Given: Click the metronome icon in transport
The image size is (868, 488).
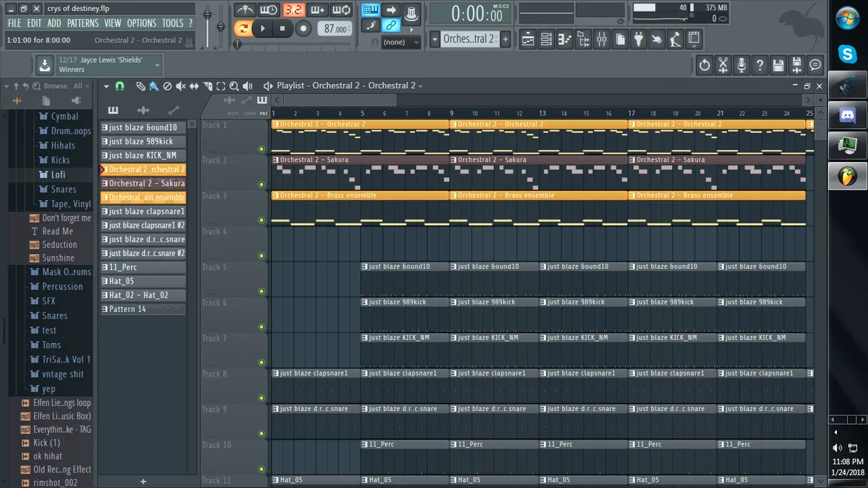Looking at the screenshot, I should pos(244,10).
